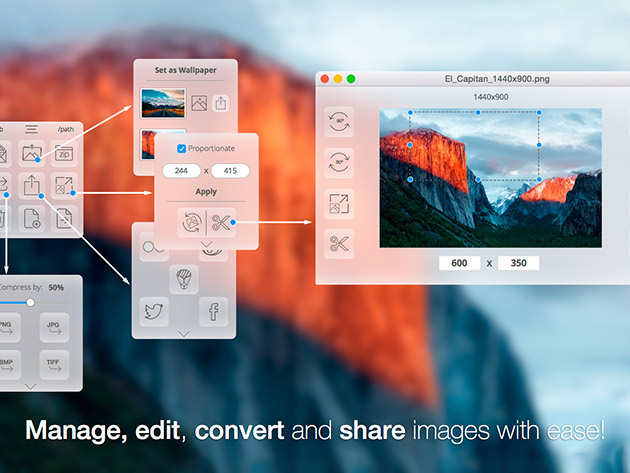
Task: Click the bottom-left crop selection handle
Action: (x=410, y=179)
